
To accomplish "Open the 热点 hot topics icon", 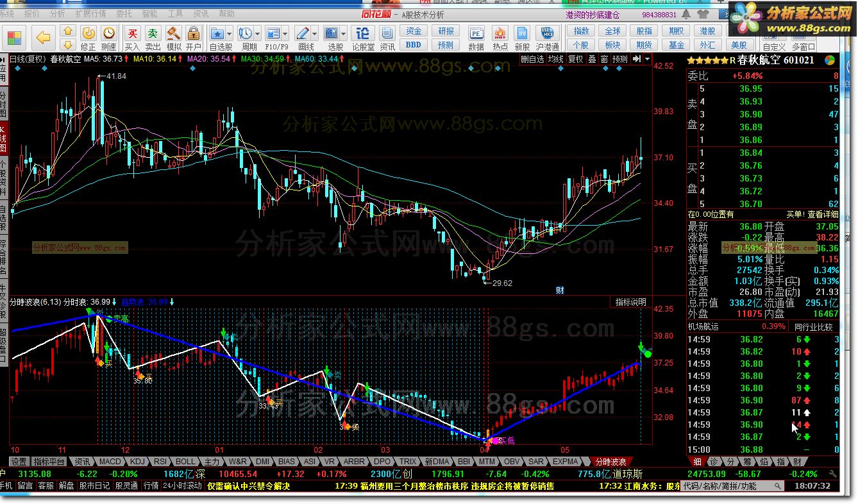I will tap(500, 38).
